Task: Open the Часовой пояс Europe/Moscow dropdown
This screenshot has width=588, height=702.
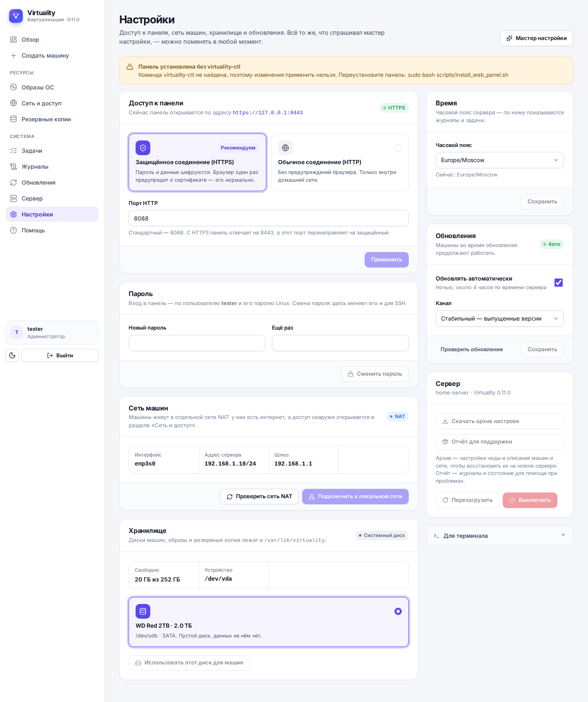Action: tap(500, 160)
